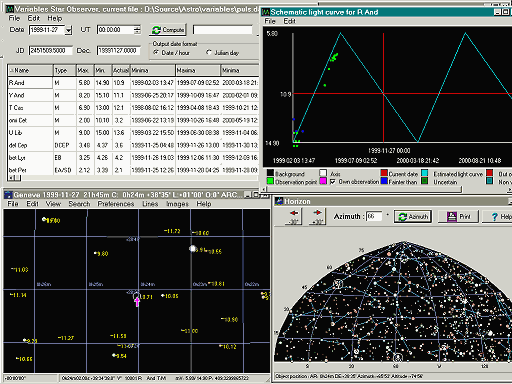Click the Compute button with refresh arrows

(168, 30)
